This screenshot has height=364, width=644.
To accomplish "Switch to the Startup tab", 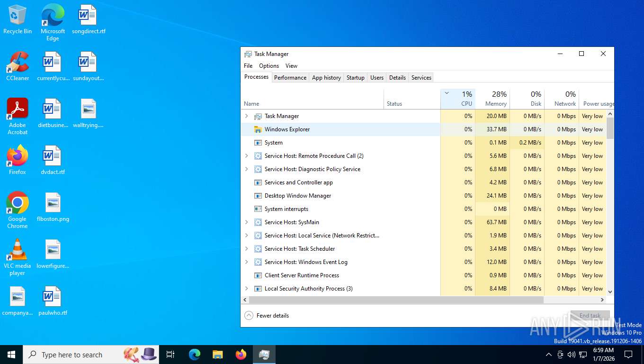I will pyautogui.click(x=356, y=78).
